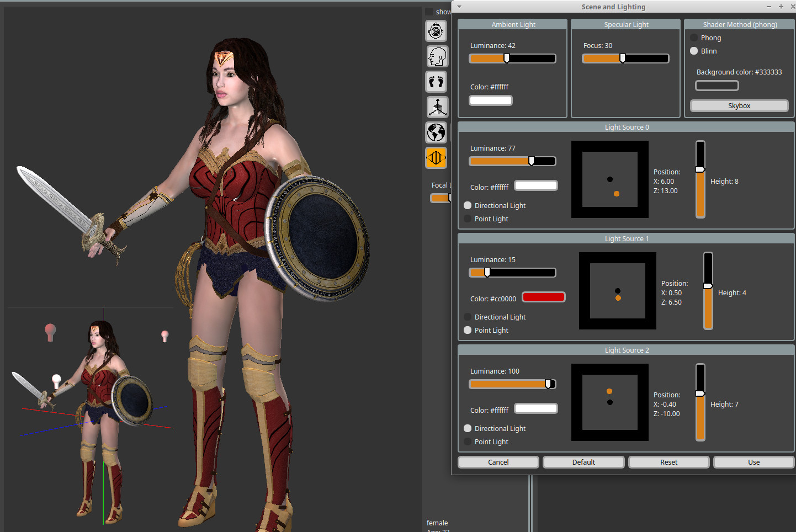Apply settings with the Use button
796x532 pixels.
tap(753, 462)
